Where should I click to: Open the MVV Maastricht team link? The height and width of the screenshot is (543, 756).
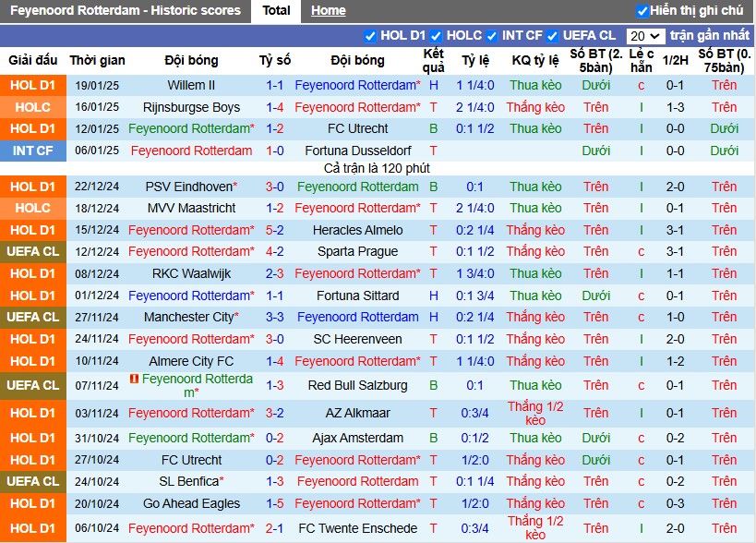[x=191, y=209]
